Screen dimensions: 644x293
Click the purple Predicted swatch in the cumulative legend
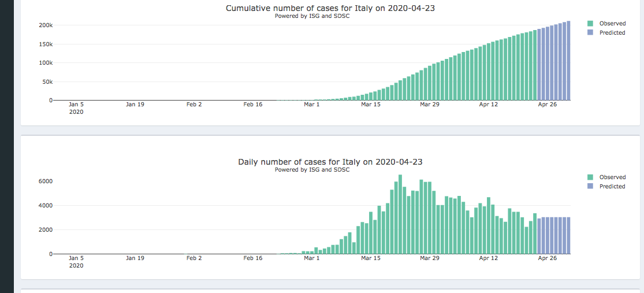(590, 33)
